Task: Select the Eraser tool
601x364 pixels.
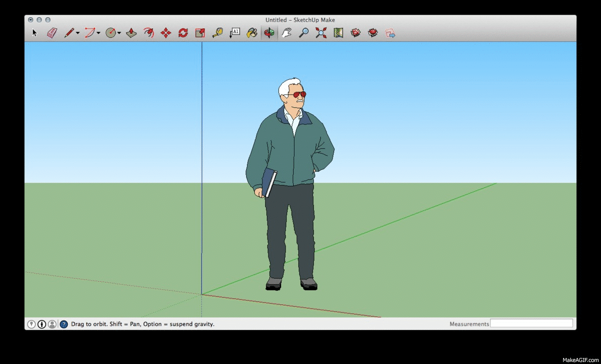Action: coord(52,33)
